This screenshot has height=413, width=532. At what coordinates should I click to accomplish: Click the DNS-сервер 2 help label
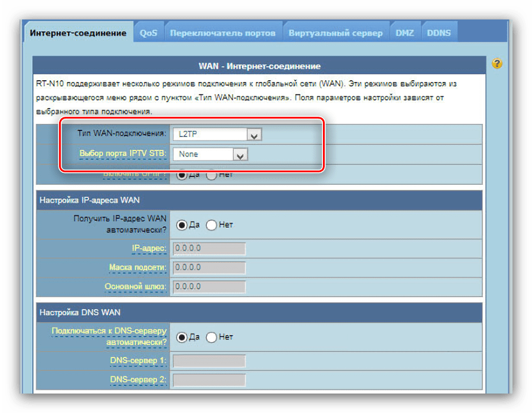tap(138, 380)
